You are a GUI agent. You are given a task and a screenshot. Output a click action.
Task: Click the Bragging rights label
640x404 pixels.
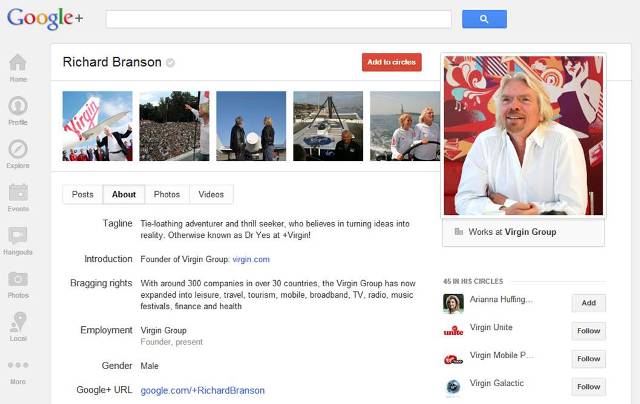(101, 283)
